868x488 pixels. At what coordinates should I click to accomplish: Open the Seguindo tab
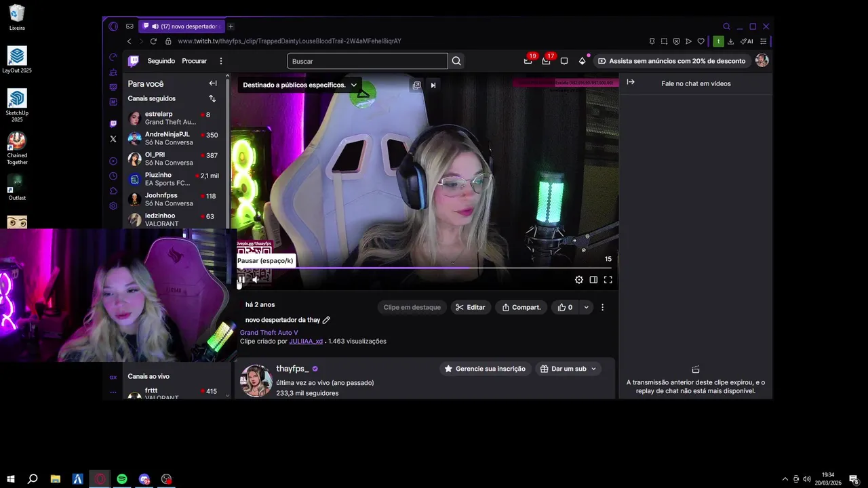(161, 61)
